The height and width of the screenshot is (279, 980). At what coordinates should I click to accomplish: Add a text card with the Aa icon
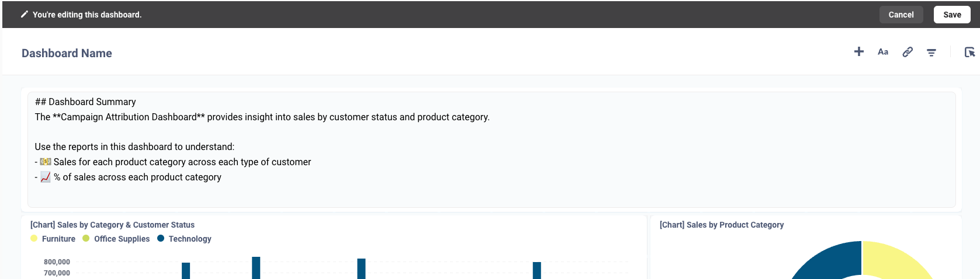click(883, 52)
